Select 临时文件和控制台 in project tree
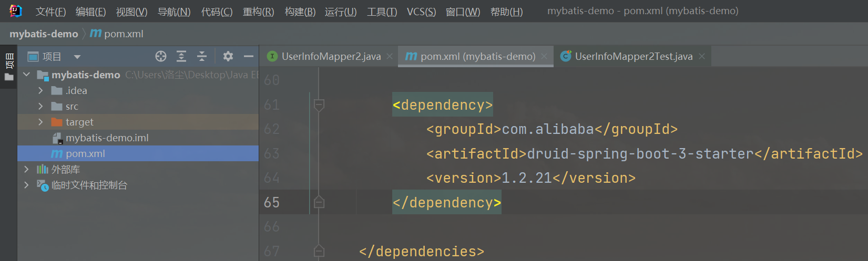The width and height of the screenshot is (868, 261). point(138,185)
